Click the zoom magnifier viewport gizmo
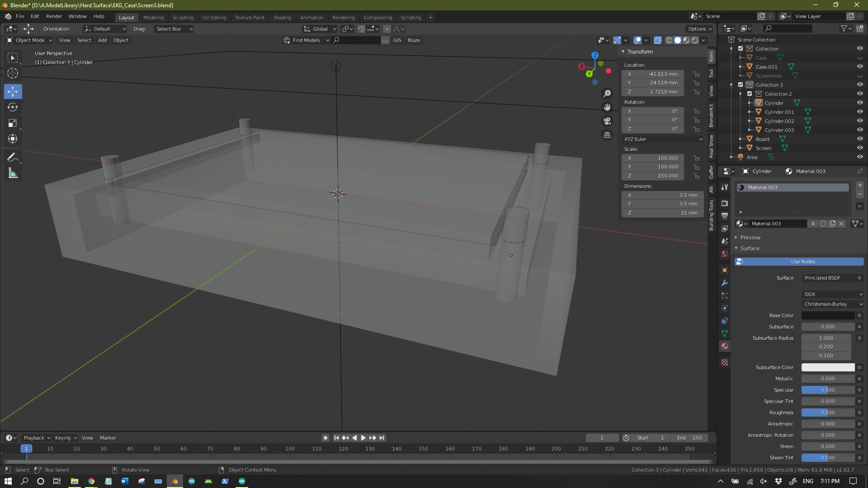Viewport: 868px width, 488px height. pyautogui.click(x=607, y=94)
